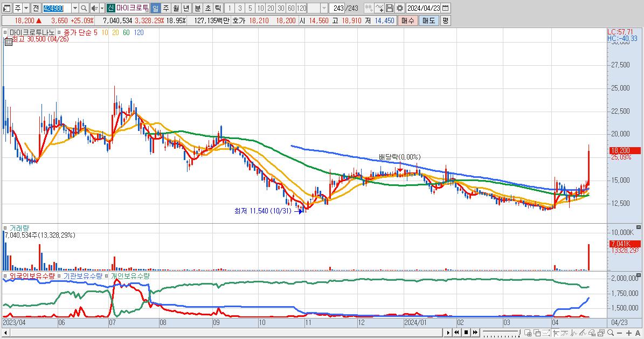The height and width of the screenshot is (339, 644).
Task: Click the line chart add icon
Action: (379, 8)
